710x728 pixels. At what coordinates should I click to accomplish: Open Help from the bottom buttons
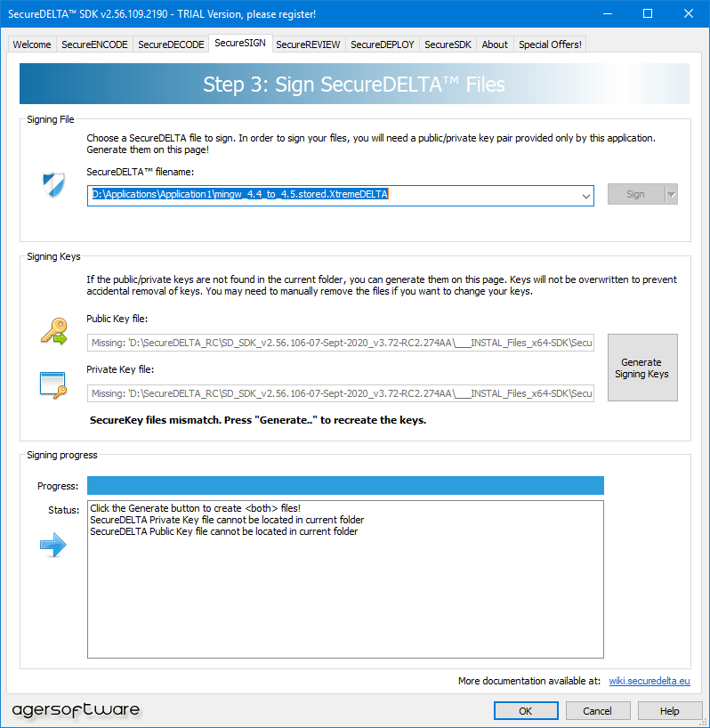(670, 711)
